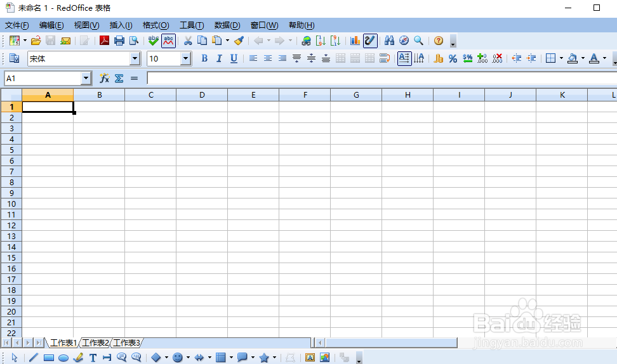Open the New document dropdown arrow
The image size is (617, 364).
25,41
